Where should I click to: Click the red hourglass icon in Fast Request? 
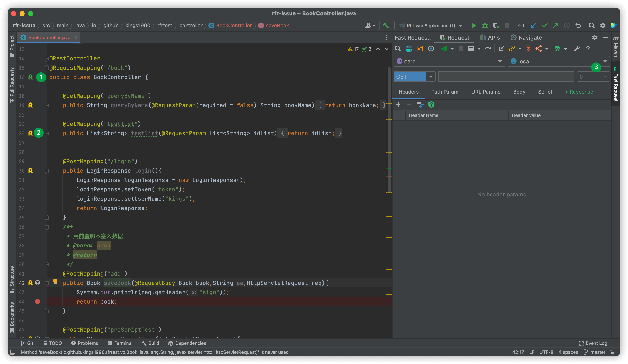click(x=528, y=49)
